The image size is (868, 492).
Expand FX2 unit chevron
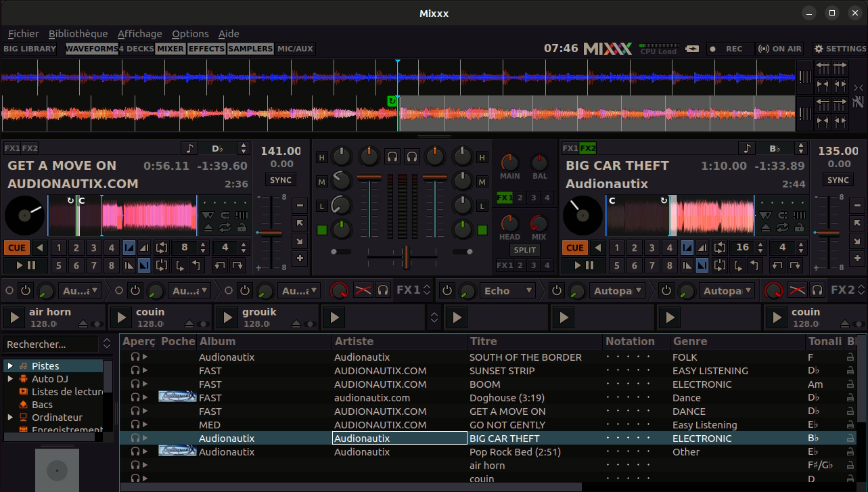coord(861,290)
